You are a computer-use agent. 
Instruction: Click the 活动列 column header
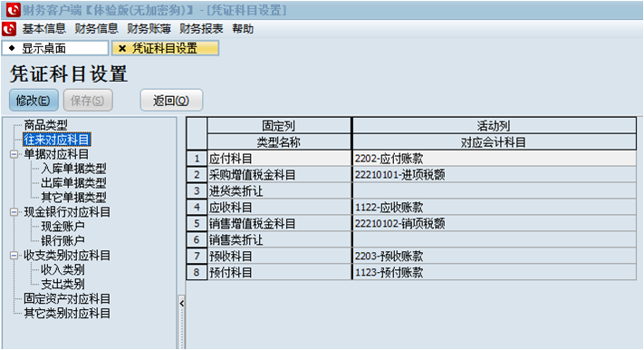click(x=494, y=126)
